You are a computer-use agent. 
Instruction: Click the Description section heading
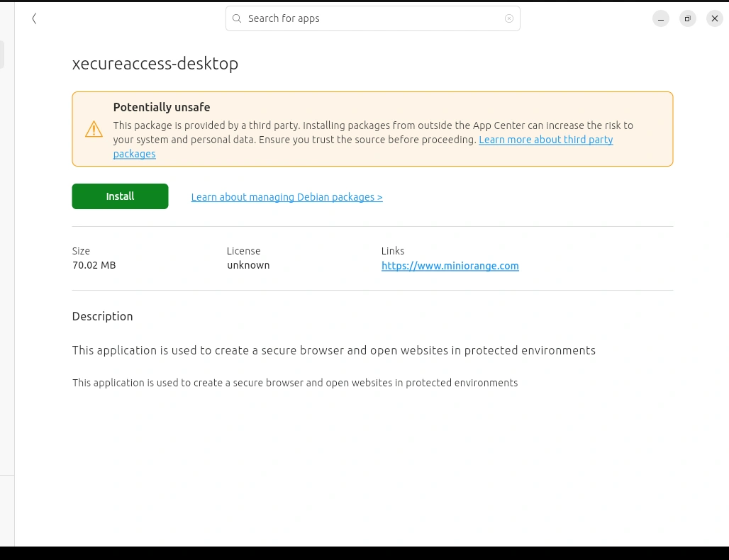pyautogui.click(x=102, y=316)
